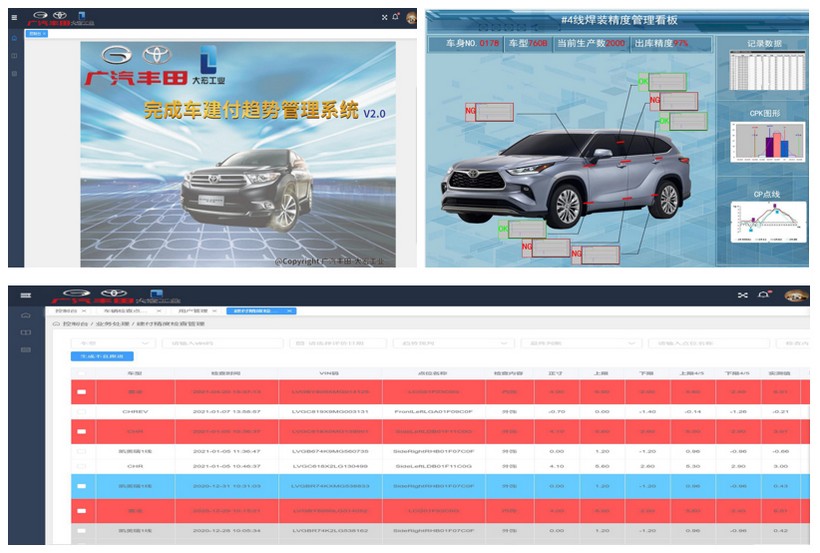Close the 车辆检查点 tab
820x553 pixels.
point(159,311)
